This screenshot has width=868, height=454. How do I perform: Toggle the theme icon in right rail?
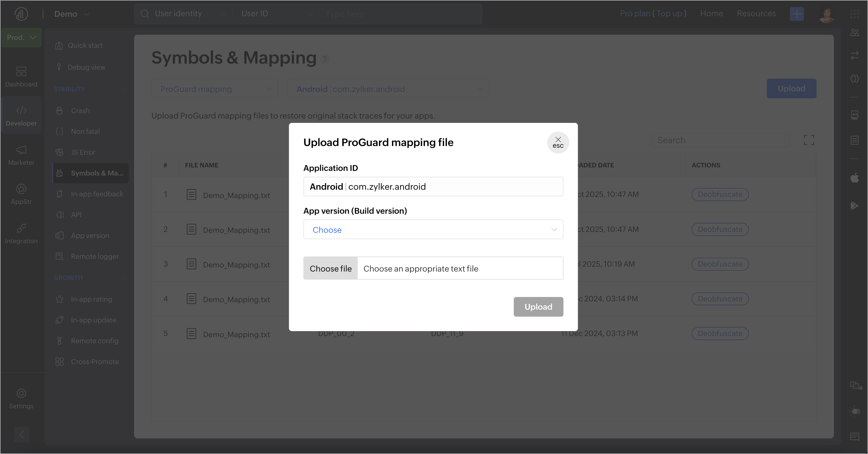(854, 411)
